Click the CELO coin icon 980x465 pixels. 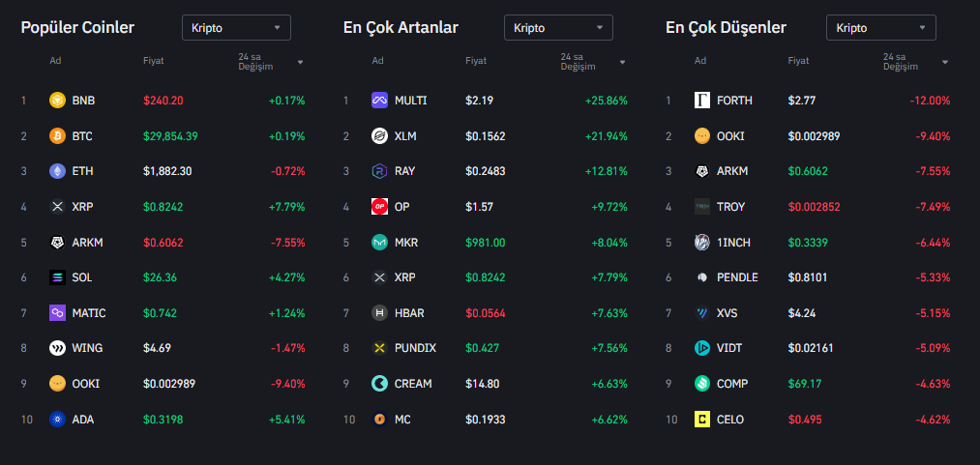[x=702, y=420]
